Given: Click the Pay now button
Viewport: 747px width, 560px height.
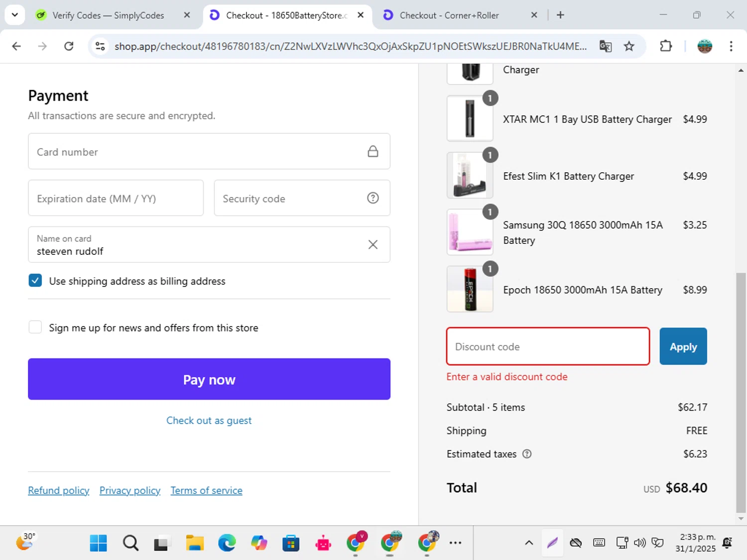Looking at the screenshot, I should pyautogui.click(x=209, y=379).
